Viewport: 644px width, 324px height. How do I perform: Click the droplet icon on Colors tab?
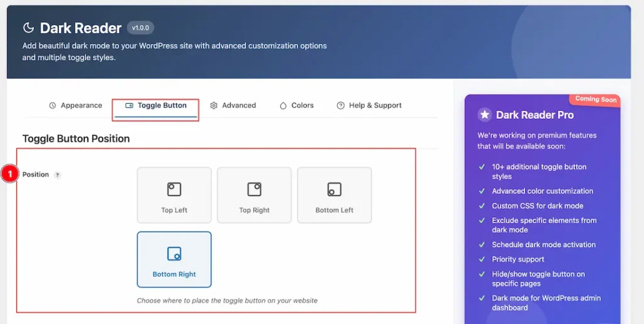(x=283, y=106)
